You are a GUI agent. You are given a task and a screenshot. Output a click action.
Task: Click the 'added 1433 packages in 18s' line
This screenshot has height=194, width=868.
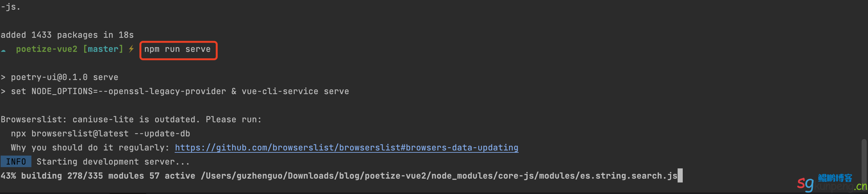(67, 35)
